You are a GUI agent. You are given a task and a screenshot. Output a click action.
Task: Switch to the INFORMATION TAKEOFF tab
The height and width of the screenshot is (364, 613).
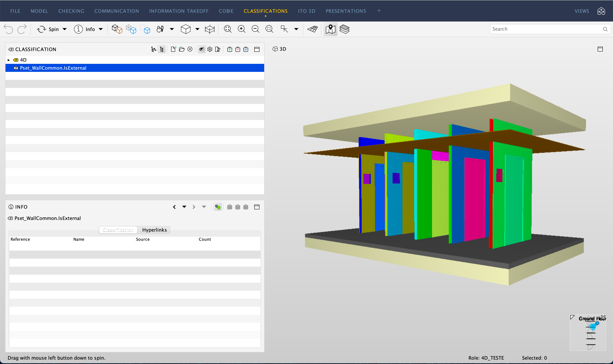coord(179,11)
